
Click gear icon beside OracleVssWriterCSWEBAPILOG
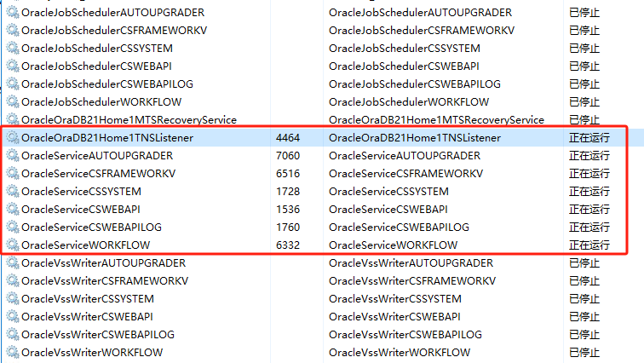click(x=13, y=334)
